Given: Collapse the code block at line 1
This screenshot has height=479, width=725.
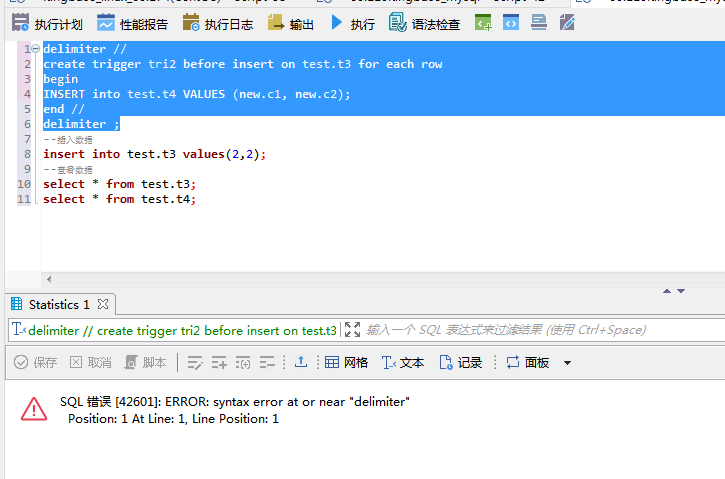Looking at the screenshot, I should point(36,49).
